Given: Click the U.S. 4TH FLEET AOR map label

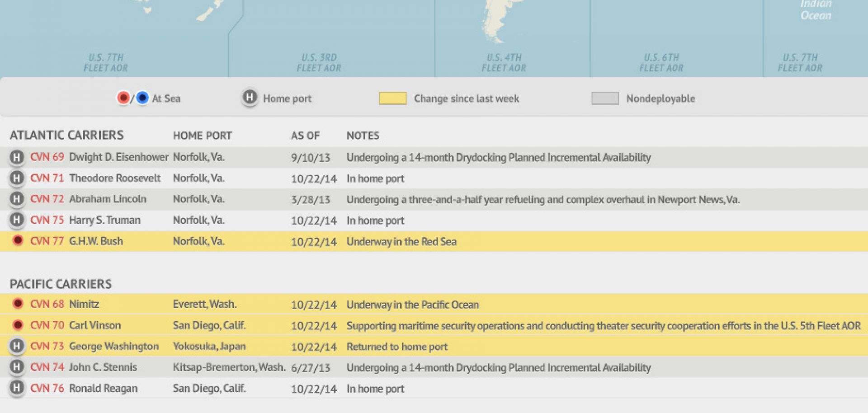Looking at the screenshot, I should [x=504, y=63].
